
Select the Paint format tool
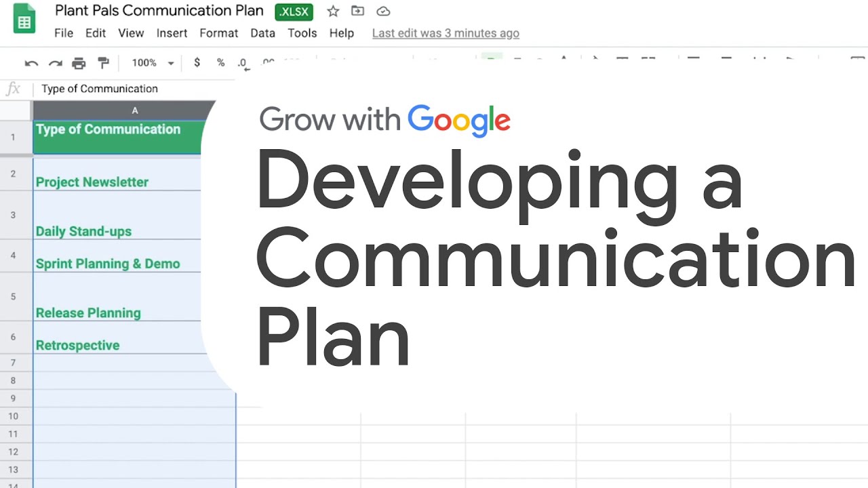click(103, 63)
